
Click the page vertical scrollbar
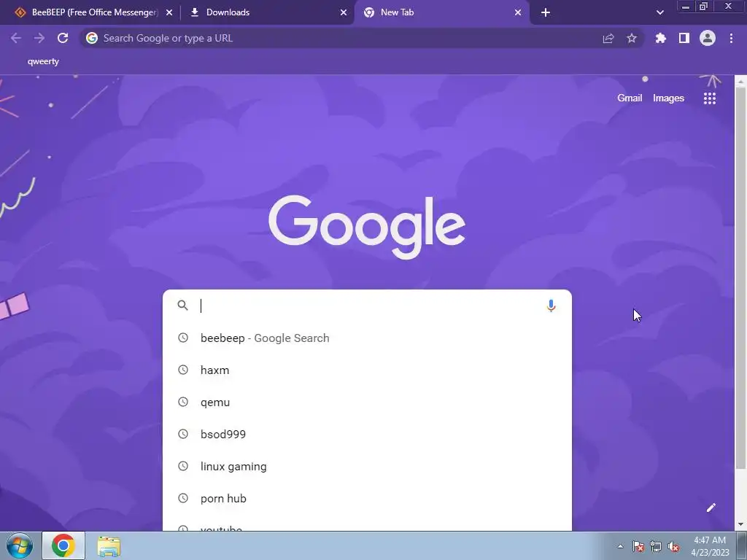coord(741,278)
